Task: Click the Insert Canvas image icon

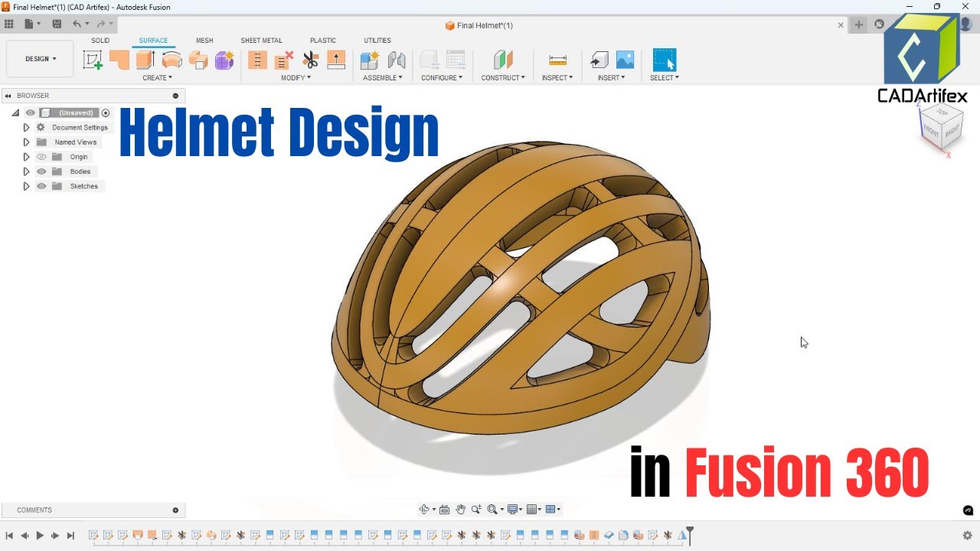Action: pos(625,60)
